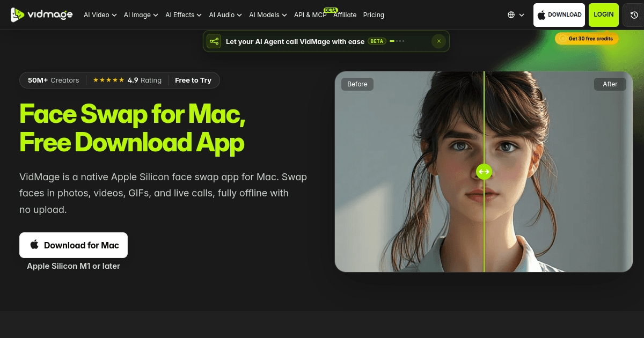Claim the Get 30 free credits offer

[587, 39]
